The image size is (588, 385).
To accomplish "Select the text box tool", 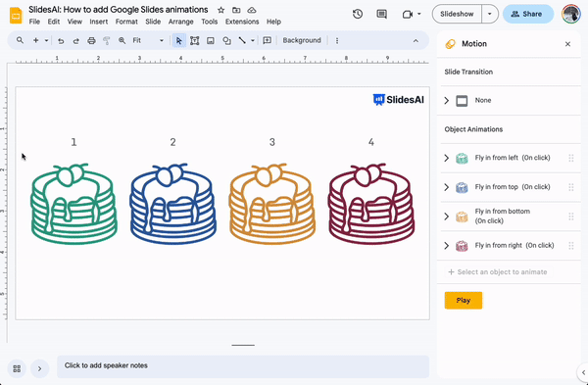I will [x=194, y=40].
